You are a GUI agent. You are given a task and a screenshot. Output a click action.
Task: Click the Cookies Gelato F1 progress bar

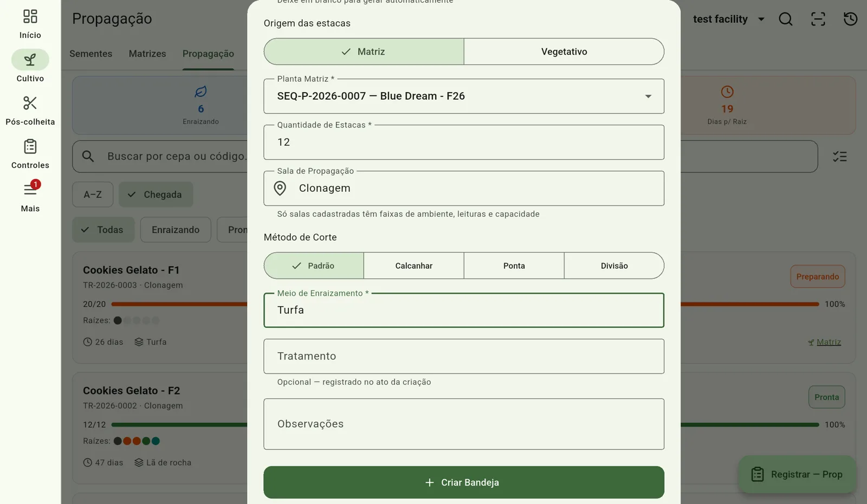point(465,304)
